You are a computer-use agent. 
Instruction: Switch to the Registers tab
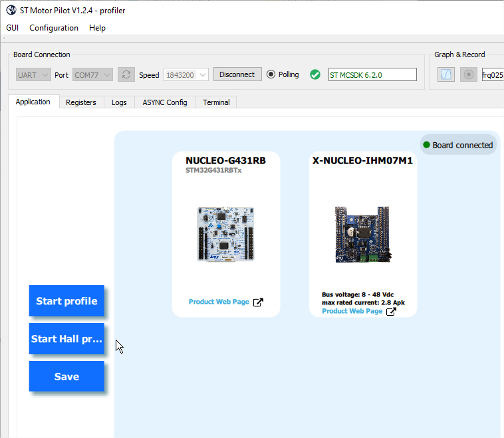click(x=81, y=102)
